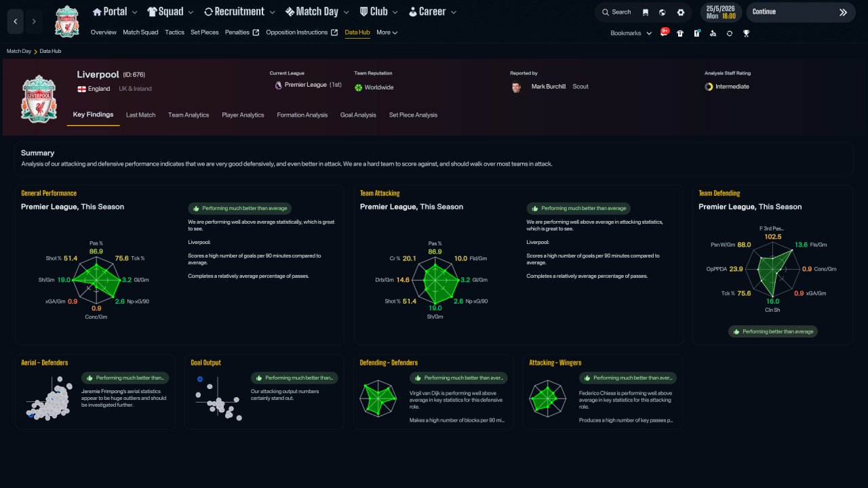Click the Worldwide reputation icon
This screenshot has height=488, width=868.
pyautogui.click(x=358, y=87)
